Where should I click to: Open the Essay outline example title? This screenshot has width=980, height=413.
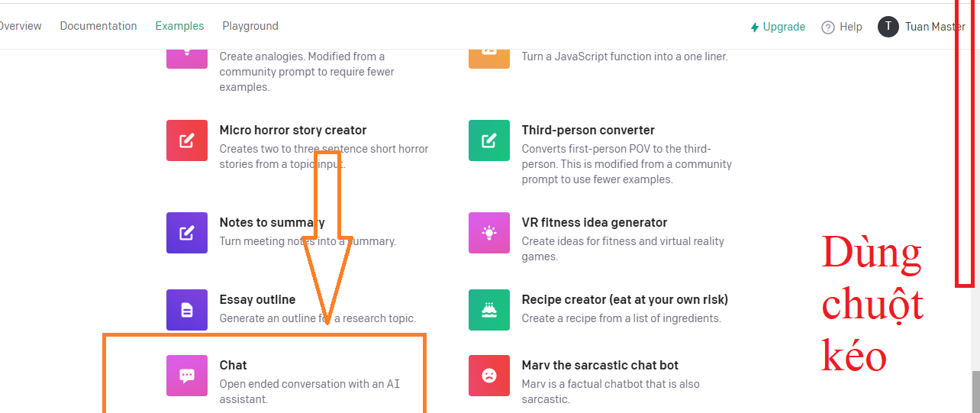(x=257, y=299)
